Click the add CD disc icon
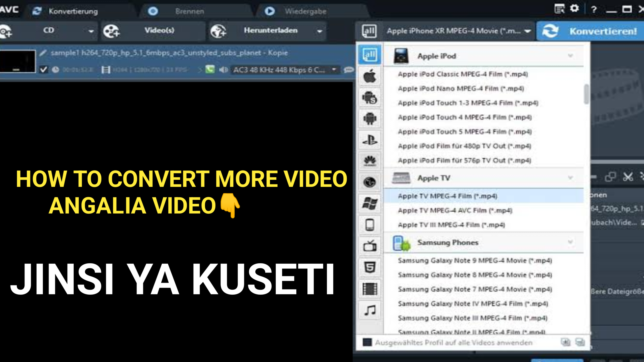Viewport: 644px width, 362px height. click(x=6, y=32)
